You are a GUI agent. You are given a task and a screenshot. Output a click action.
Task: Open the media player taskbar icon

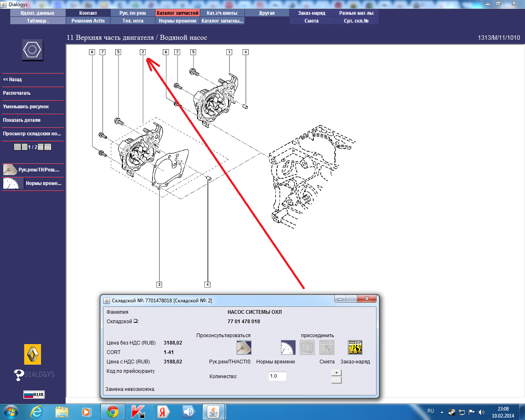[87, 412]
